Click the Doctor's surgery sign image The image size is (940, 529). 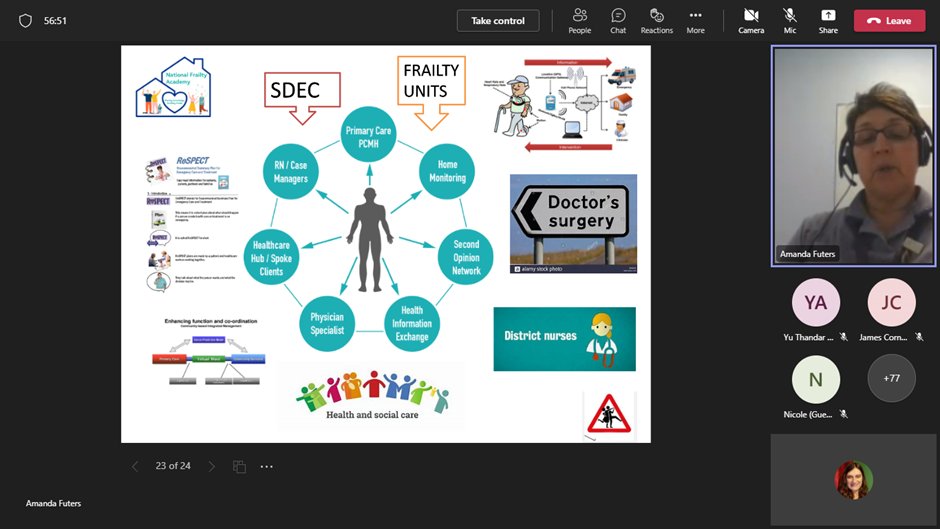click(573, 224)
